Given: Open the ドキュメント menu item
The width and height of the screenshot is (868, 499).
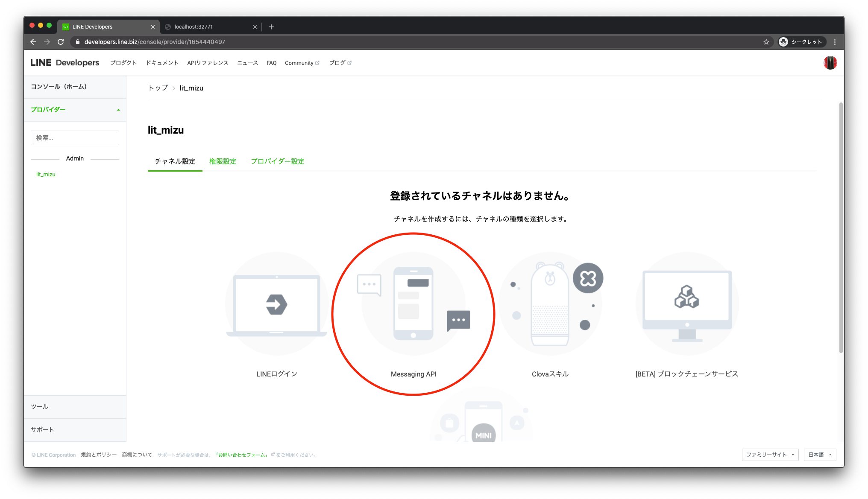Looking at the screenshot, I should [x=162, y=63].
